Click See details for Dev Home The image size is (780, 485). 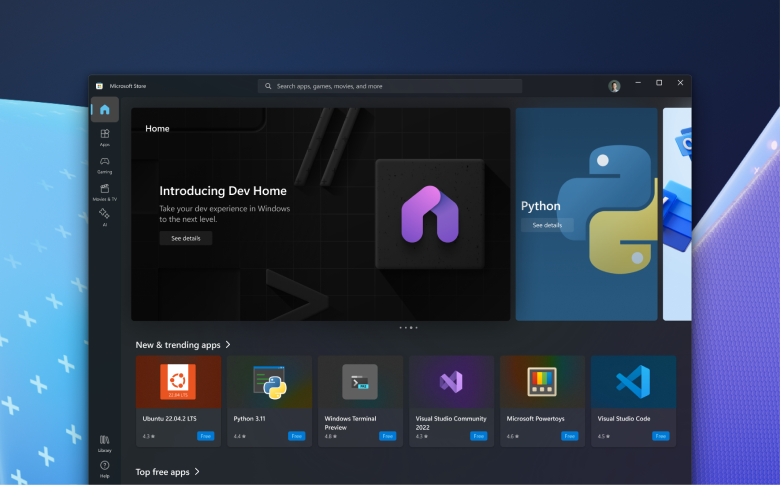click(186, 238)
